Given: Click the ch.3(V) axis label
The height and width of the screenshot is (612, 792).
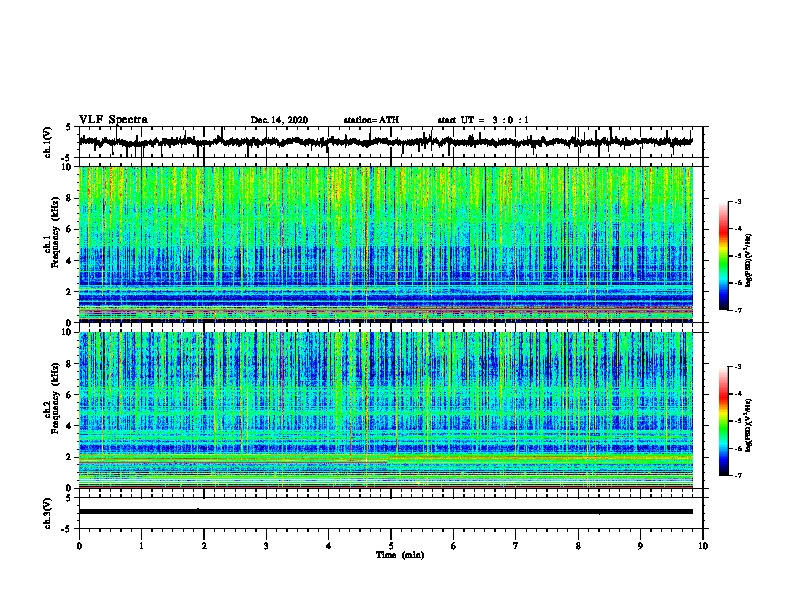Looking at the screenshot, I should coord(48,513).
